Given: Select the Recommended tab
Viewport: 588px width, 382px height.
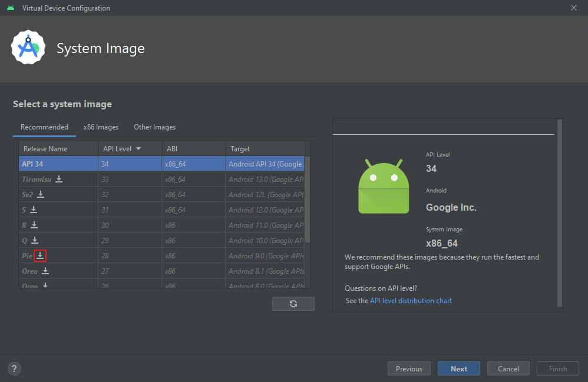Looking at the screenshot, I should (x=44, y=127).
